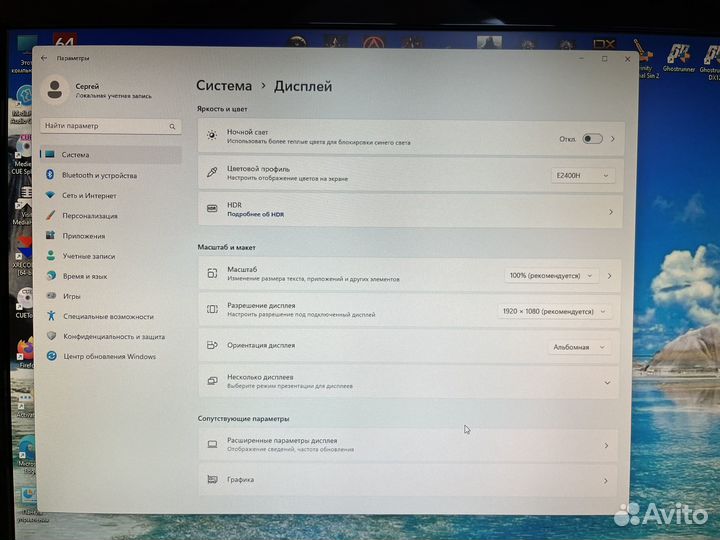Open the 1920 × 1080 resolution dropdown
Viewport: 720px width, 540px height.
[x=554, y=311]
